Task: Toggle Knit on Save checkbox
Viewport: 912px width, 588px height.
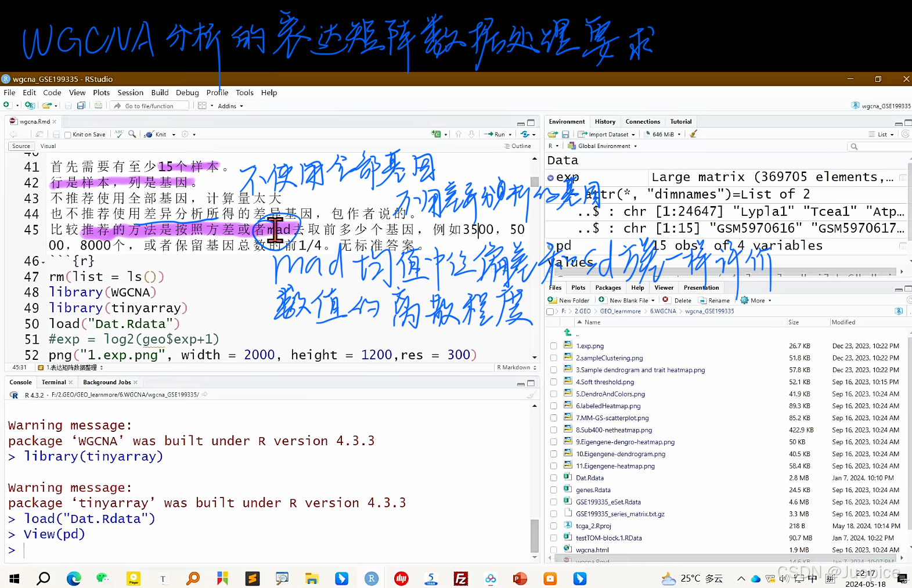Action: click(x=68, y=135)
